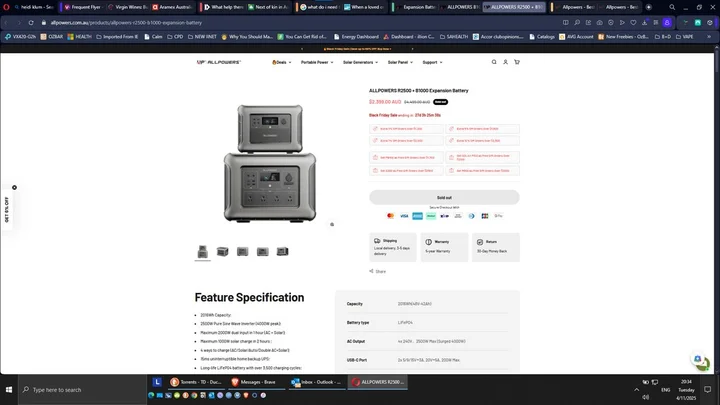The height and width of the screenshot is (405, 720).
Task: Open the shopping cart icon
Action: tap(517, 62)
